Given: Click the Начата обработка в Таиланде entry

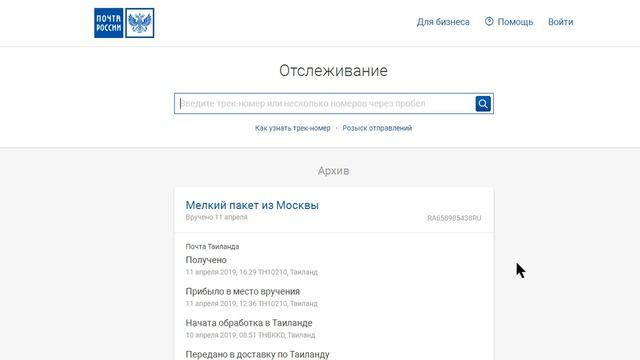Looking at the screenshot, I should click(249, 323).
